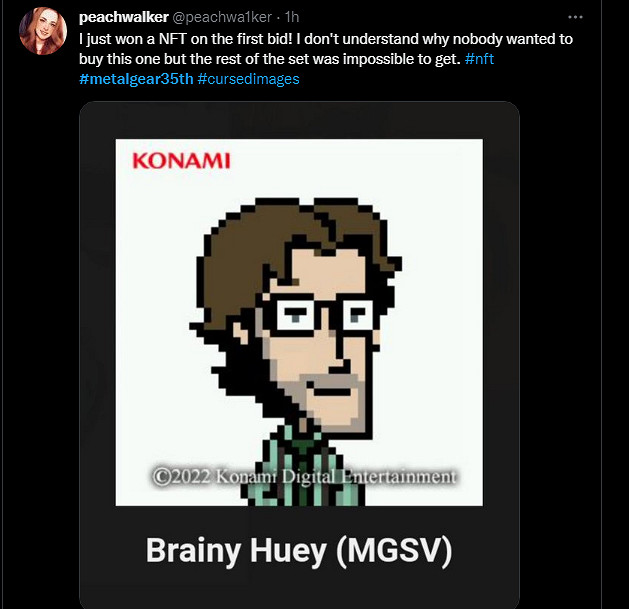Open the three-dot more options menu
Viewport: 629px width, 609px height.
click(575, 17)
